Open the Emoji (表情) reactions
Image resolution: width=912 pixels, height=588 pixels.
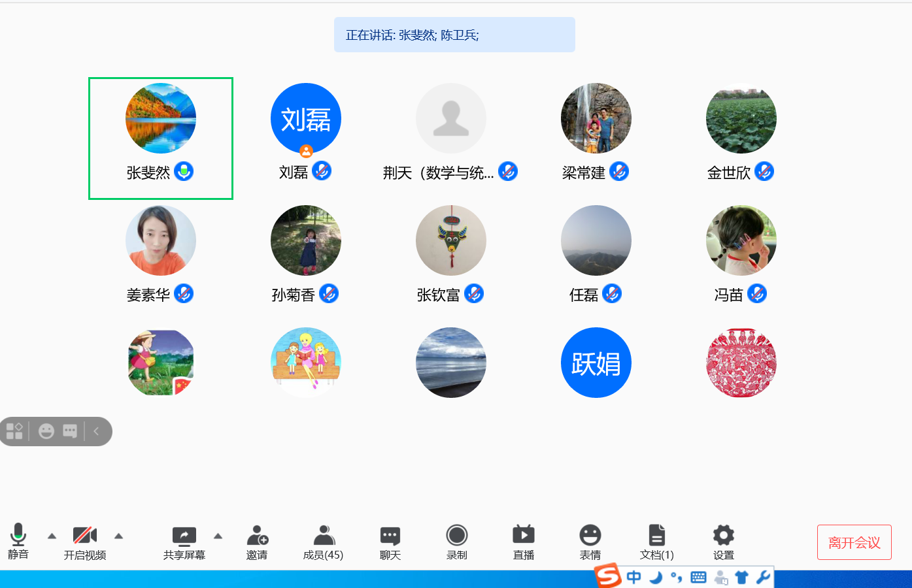coord(590,536)
